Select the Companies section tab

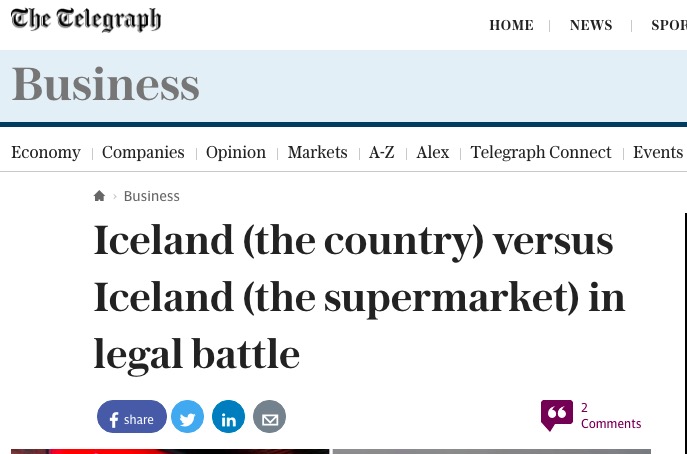tap(143, 153)
